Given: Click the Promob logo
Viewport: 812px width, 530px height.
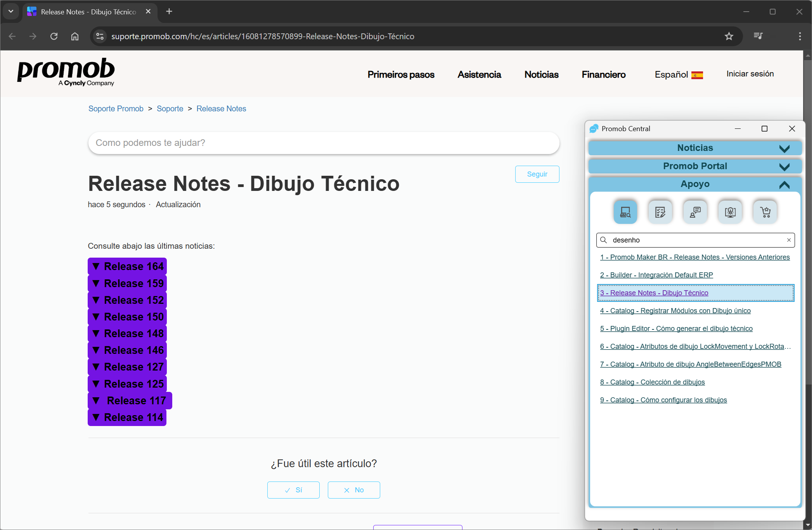Looking at the screenshot, I should coord(66,72).
